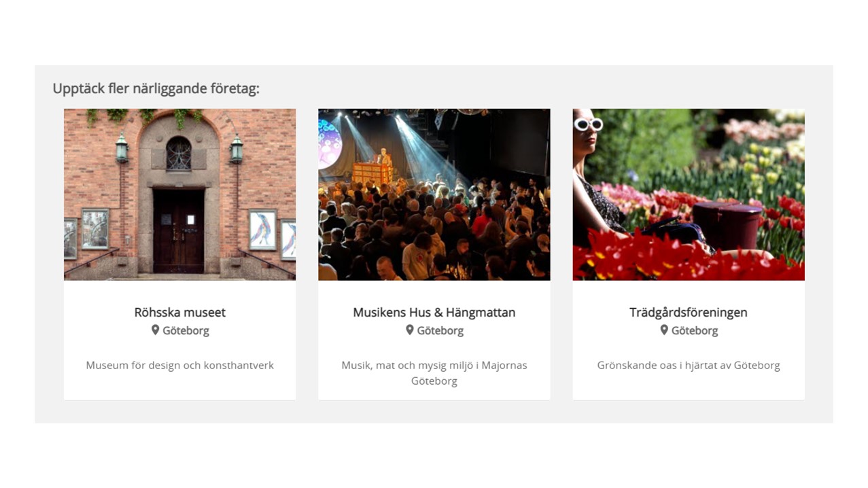Image resolution: width=868 pixels, height=488 pixels.
Task: Open the Trädgårdsföreningen tulip garden photo
Action: pyautogui.click(x=689, y=194)
